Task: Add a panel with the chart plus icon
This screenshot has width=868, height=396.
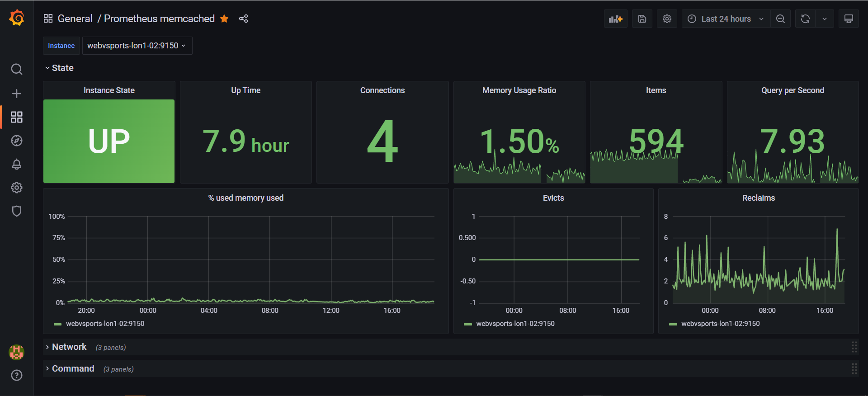Action: (x=616, y=19)
